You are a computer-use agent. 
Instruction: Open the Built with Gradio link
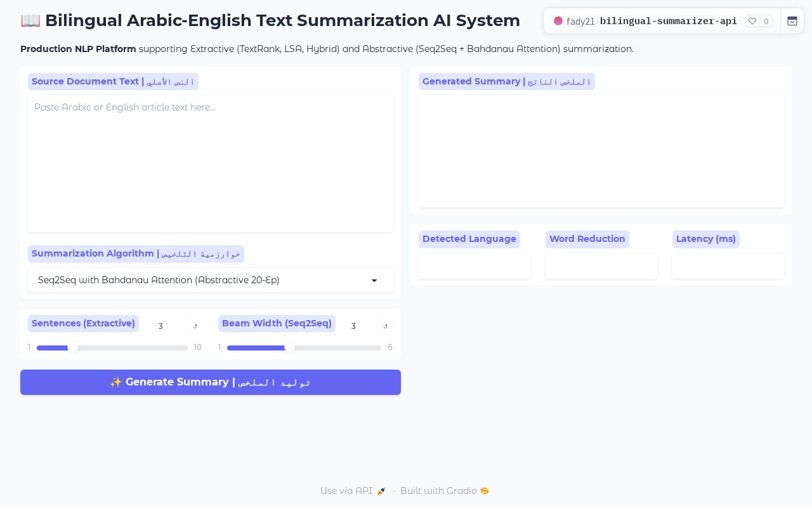445,491
